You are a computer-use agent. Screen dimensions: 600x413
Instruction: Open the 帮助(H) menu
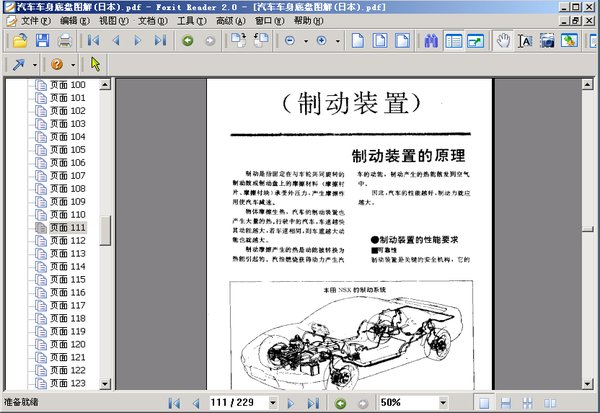tap(309, 20)
